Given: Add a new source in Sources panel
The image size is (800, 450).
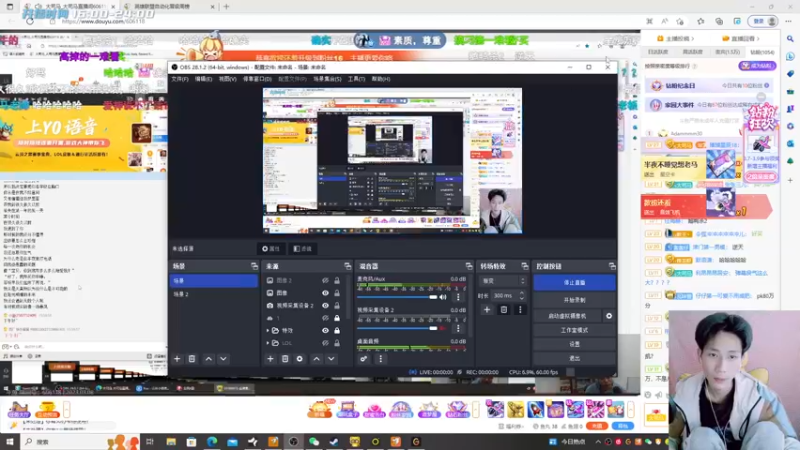Looking at the screenshot, I should (270, 359).
